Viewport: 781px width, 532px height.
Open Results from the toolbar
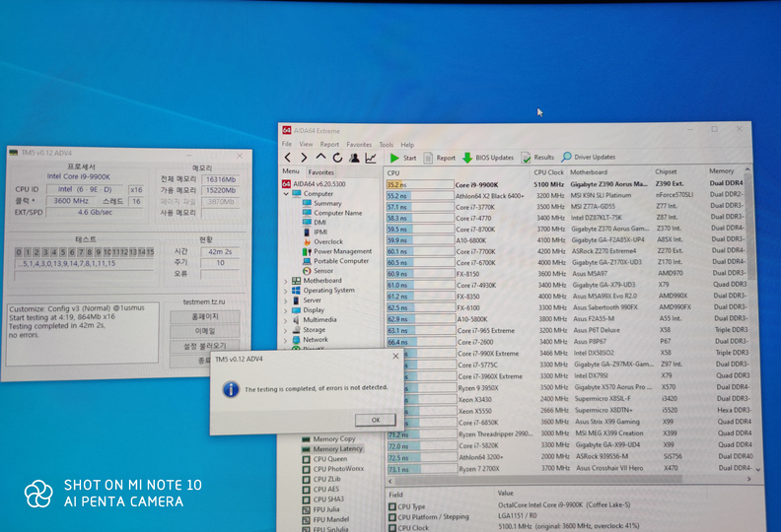tap(538, 158)
